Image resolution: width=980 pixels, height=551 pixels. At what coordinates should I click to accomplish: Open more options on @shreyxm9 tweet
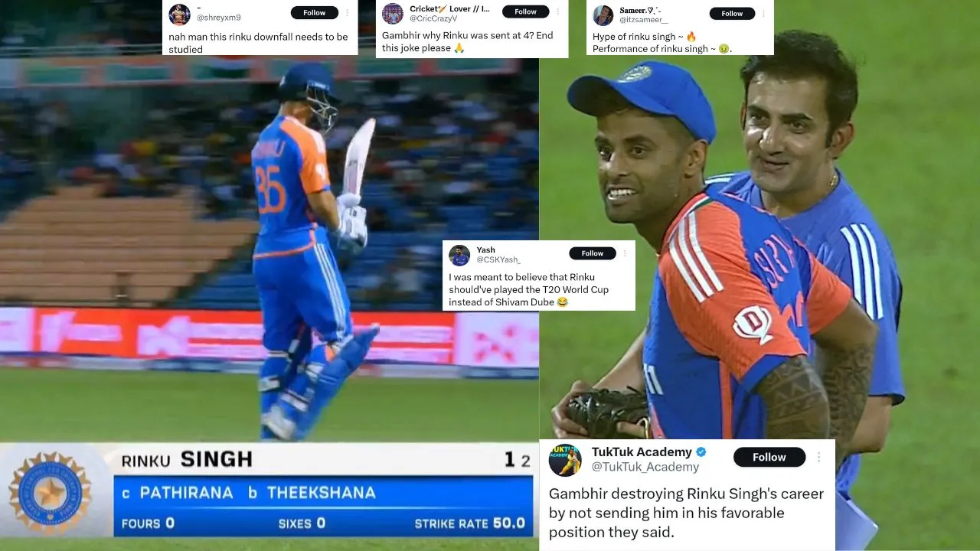[347, 12]
